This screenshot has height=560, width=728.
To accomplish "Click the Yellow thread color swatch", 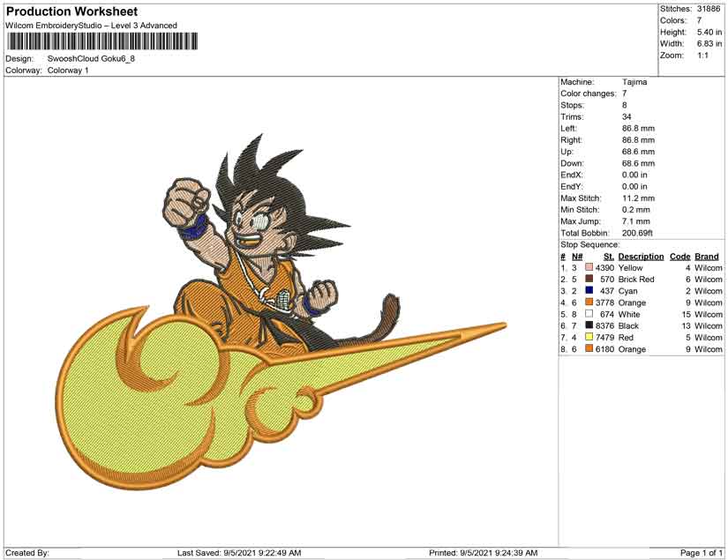I will point(589,267).
